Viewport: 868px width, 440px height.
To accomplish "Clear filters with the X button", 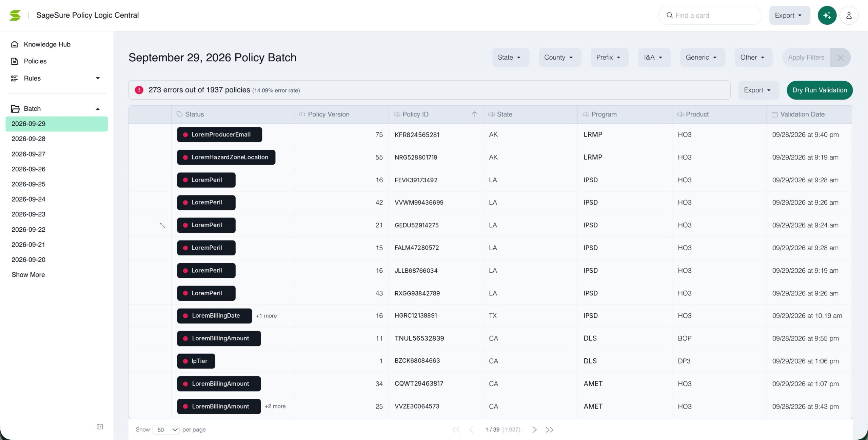I will pos(840,58).
